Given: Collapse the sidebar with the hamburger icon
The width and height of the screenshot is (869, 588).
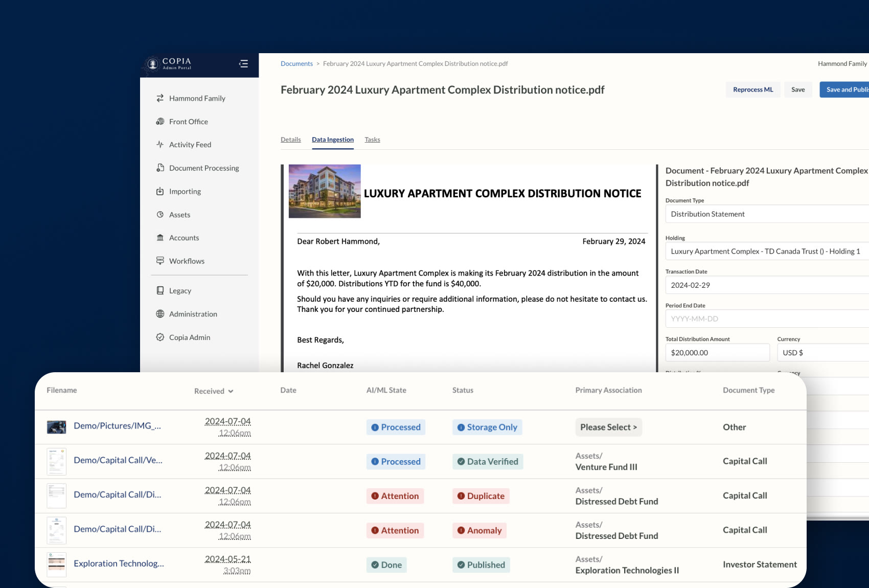Looking at the screenshot, I should coord(243,64).
